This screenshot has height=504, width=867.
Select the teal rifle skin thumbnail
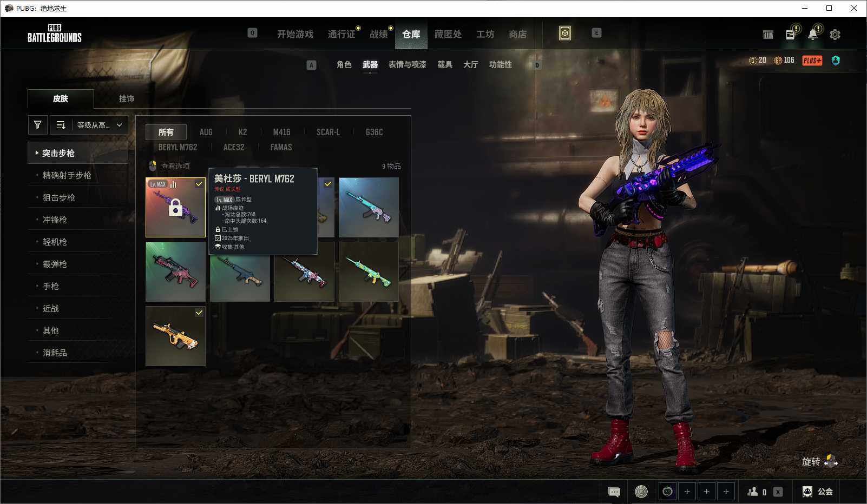(369, 207)
